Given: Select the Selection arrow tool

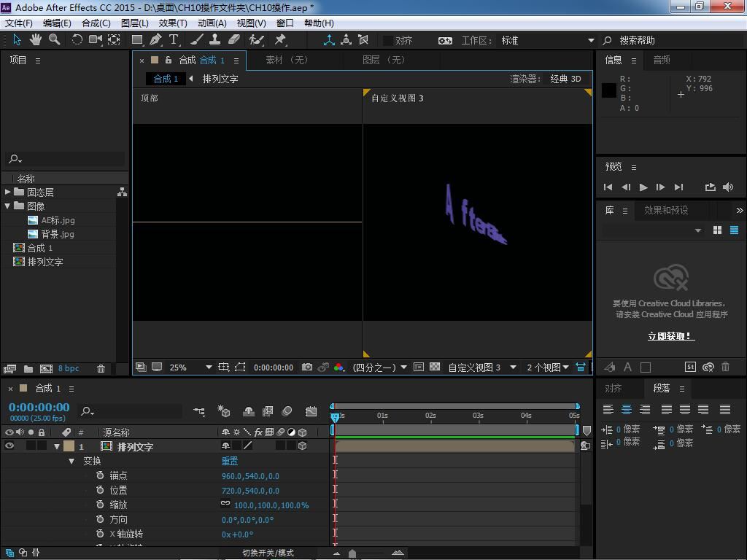Looking at the screenshot, I should pyautogui.click(x=17, y=40).
